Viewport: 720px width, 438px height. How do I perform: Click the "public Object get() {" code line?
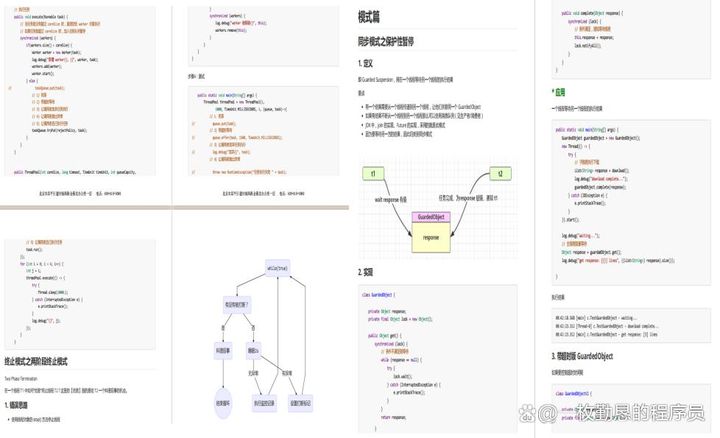(384, 336)
